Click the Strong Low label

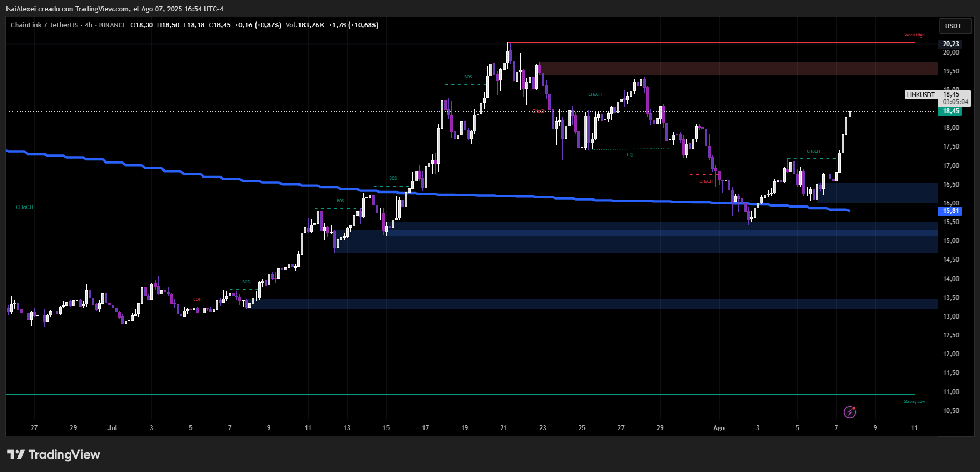[x=914, y=402]
